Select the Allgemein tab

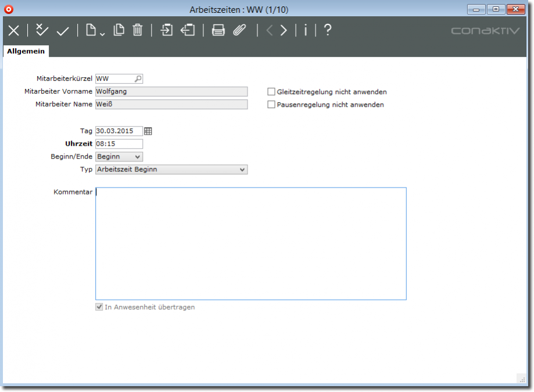[x=26, y=52]
